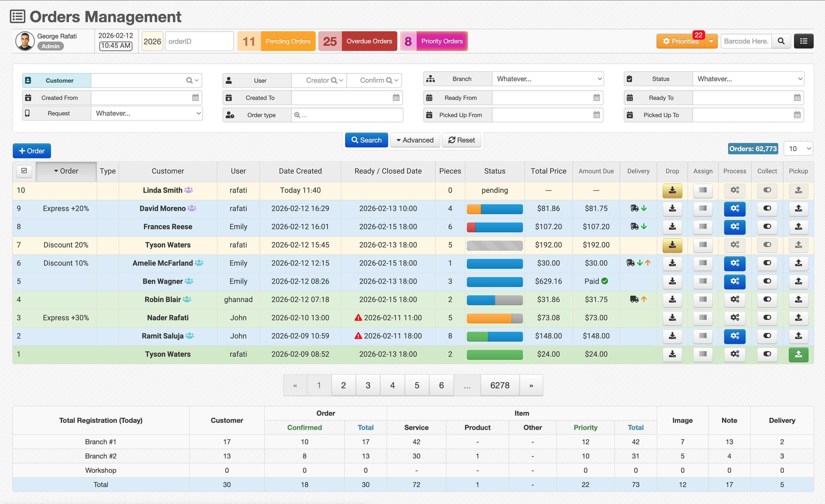Click the barcode search magnifier icon
This screenshot has width=825, height=504.
coord(781,41)
